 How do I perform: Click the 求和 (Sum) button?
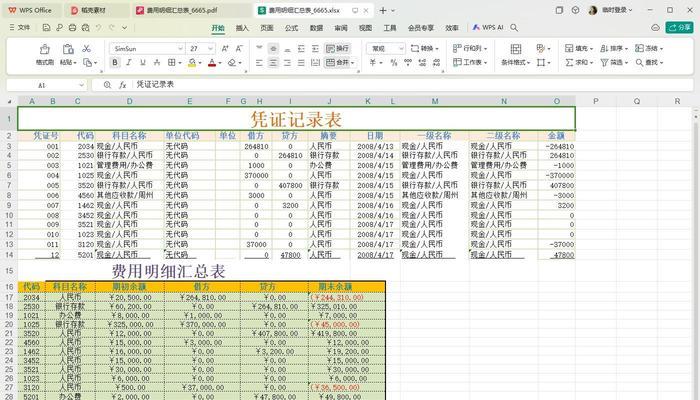(579, 62)
